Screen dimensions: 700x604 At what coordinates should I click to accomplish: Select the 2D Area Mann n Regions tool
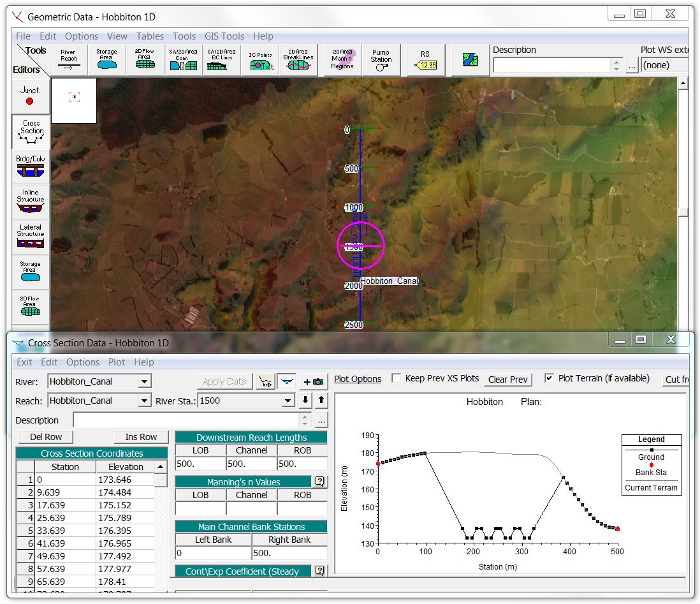(x=342, y=60)
